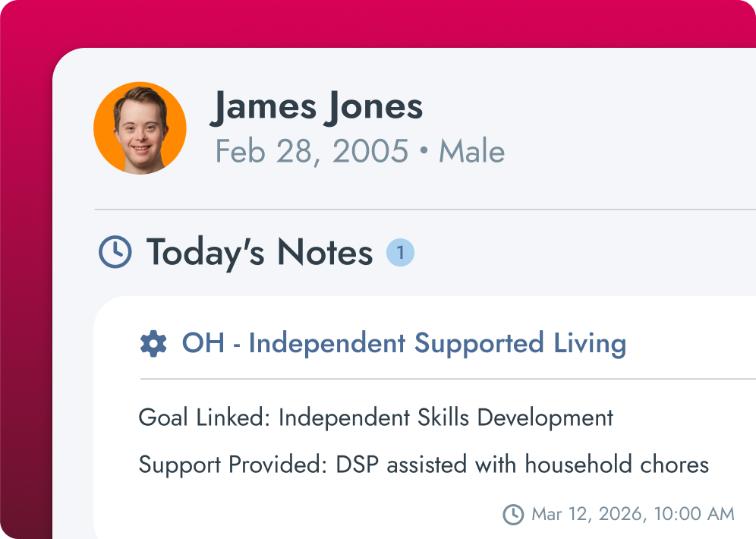This screenshot has width=756, height=539.
Task: Click the 10:00 AM time in the note
Action: 694,514
